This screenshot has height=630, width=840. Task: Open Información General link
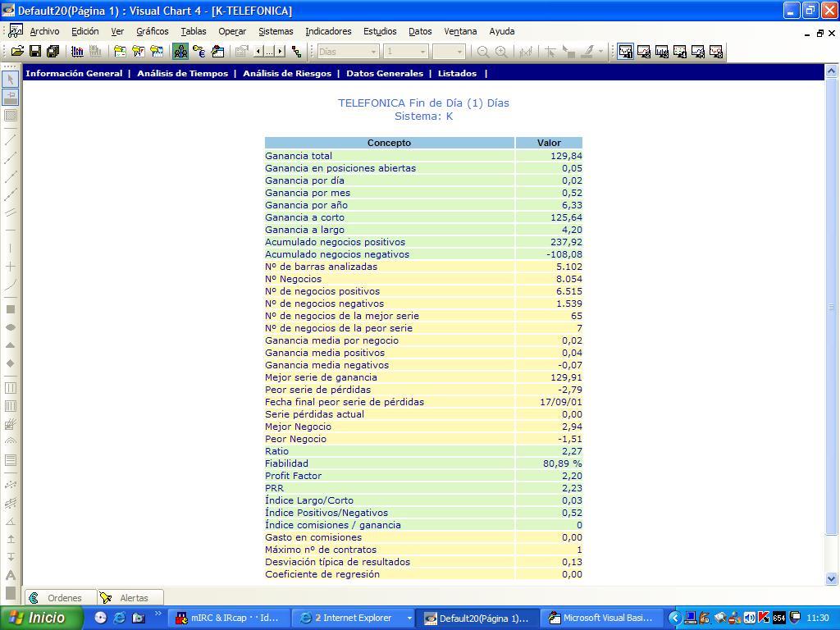click(x=74, y=73)
